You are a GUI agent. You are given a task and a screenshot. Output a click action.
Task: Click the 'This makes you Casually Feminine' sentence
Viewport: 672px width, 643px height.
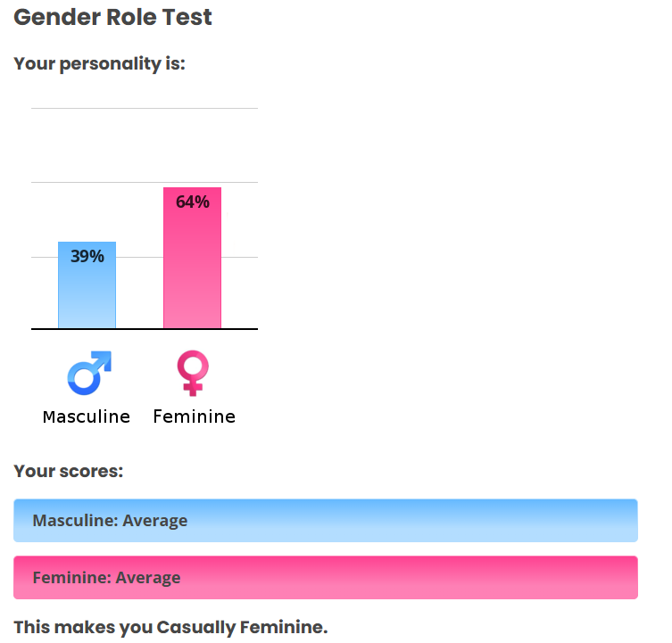pyautogui.click(x=170, y=628)
